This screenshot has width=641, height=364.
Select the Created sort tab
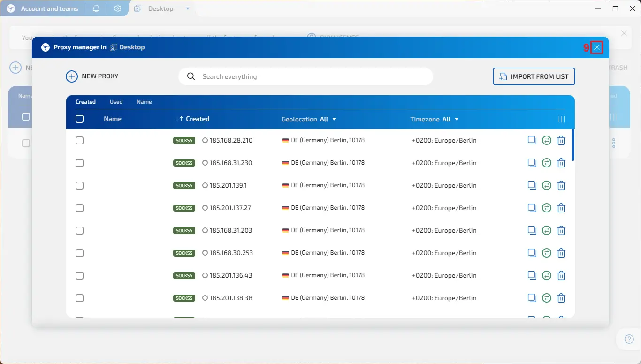(x=85, y=102)
